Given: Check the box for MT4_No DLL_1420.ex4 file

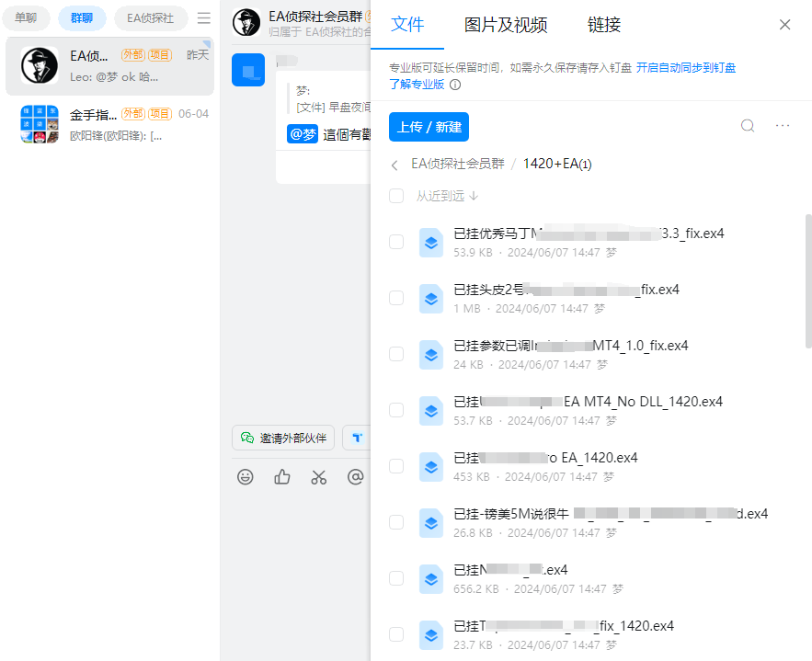Looking at the screenshot, I should pos(396,410).
